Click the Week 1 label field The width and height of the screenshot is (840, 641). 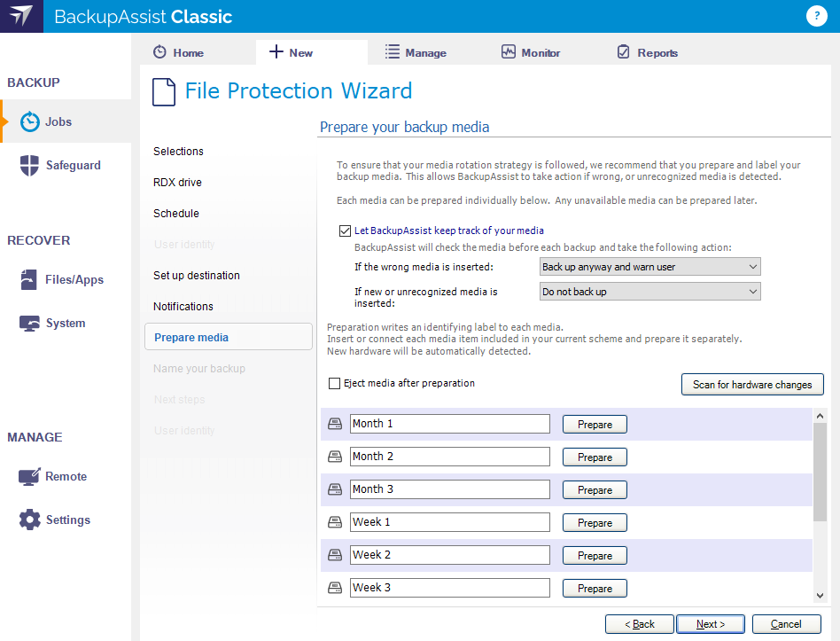[x=450, y=522]
